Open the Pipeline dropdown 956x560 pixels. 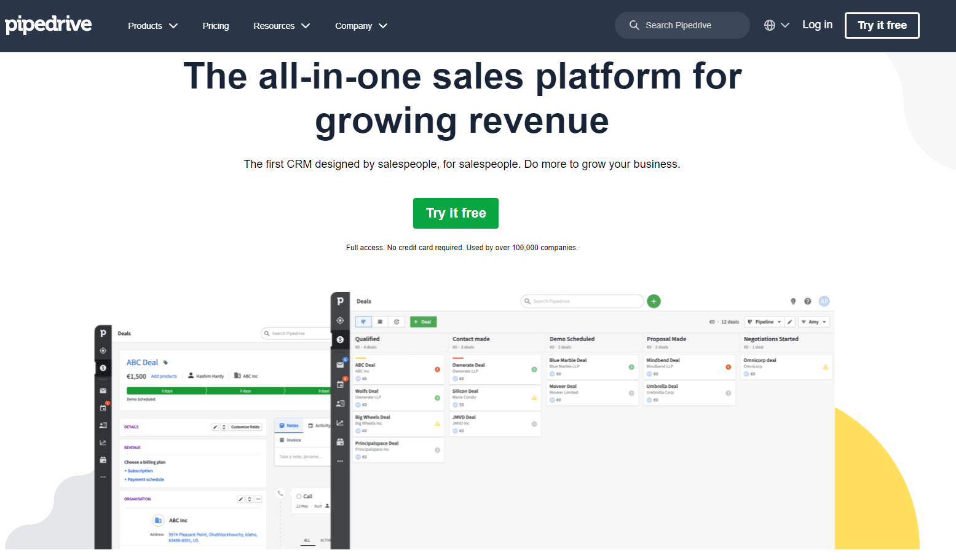[x=764, y=321]
